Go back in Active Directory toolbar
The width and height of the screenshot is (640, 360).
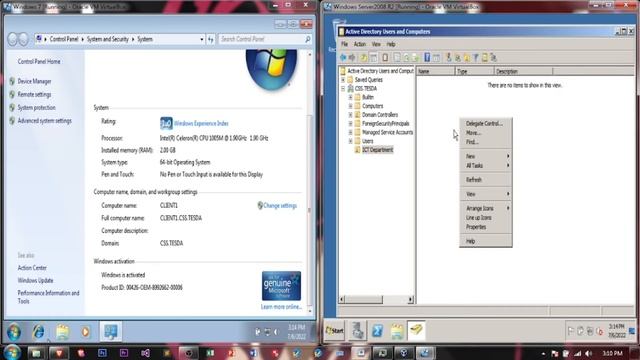(343, 58)
